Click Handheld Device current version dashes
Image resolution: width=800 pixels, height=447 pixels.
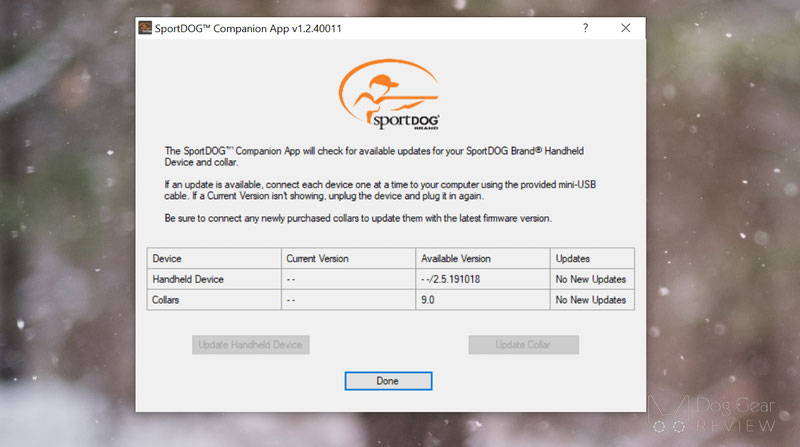pyautogui.click(x=348, y=279)
